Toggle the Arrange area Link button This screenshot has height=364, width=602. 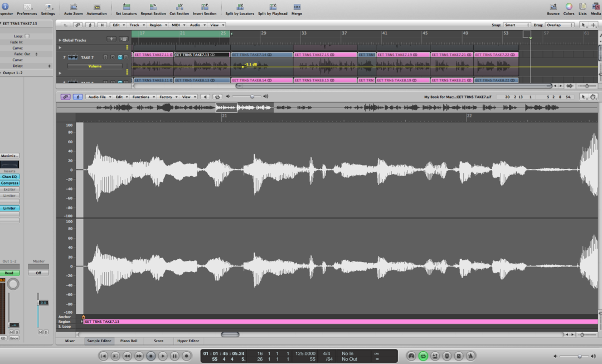77,25
